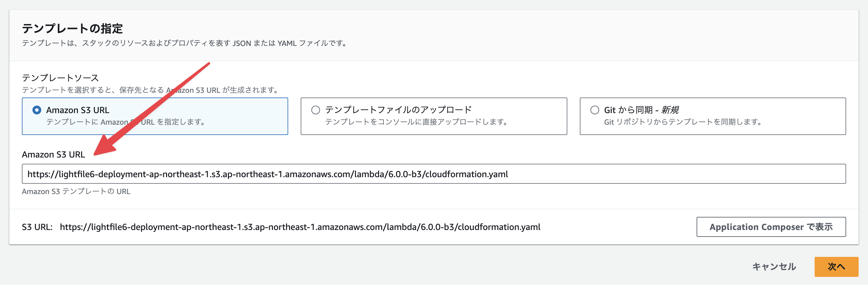Open Application Composer で表示
Viewport: 868px width, 285px height.
[771, 227]
